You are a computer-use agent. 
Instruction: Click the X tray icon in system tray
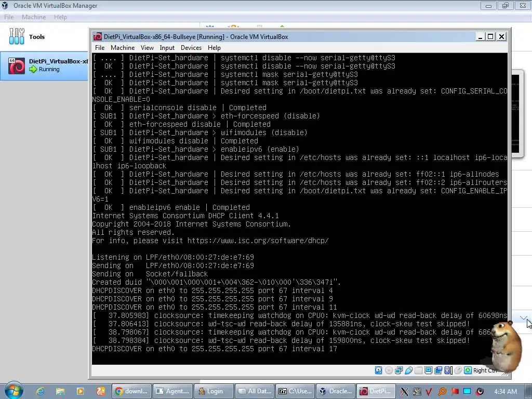click(x=404, y=392)
